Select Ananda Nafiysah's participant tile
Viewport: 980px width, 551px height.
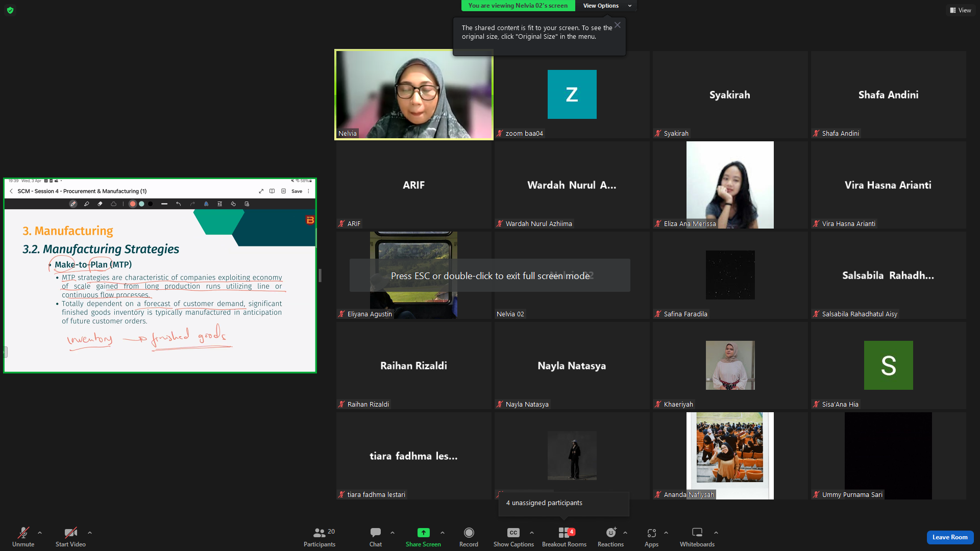730,456
